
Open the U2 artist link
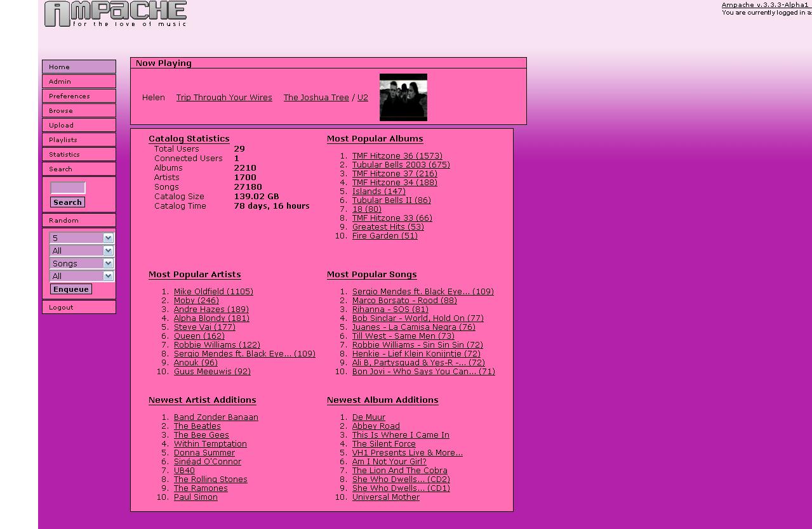tap(363, 98)
